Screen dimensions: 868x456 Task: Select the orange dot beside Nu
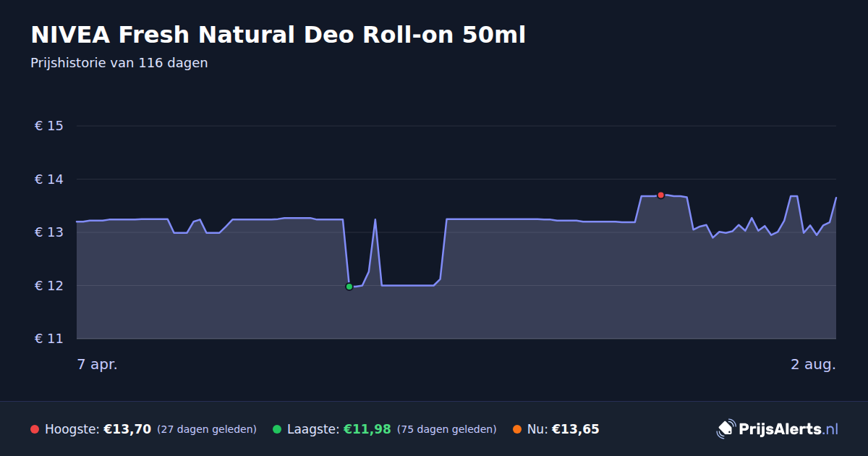(516, 429)
